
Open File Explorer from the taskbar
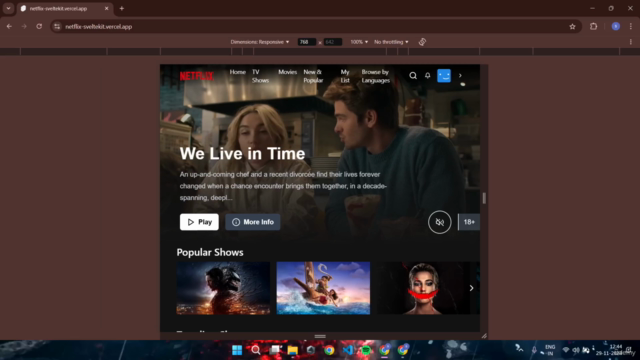tap(293, 350)
